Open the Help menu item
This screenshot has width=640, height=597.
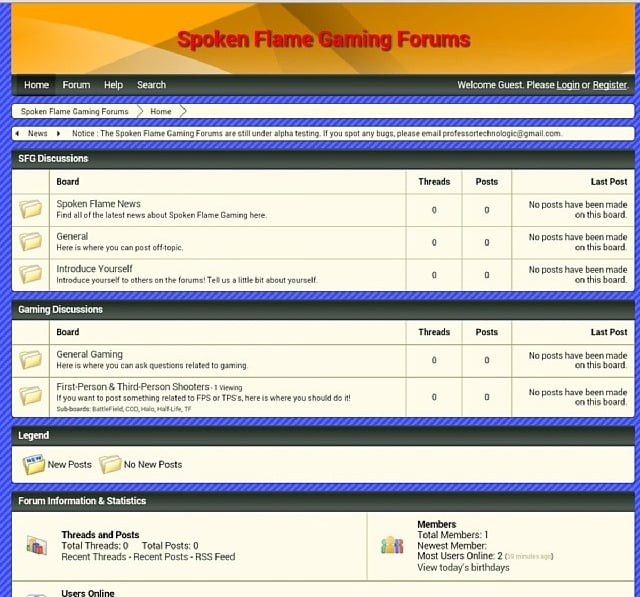(x=113, y=85)
